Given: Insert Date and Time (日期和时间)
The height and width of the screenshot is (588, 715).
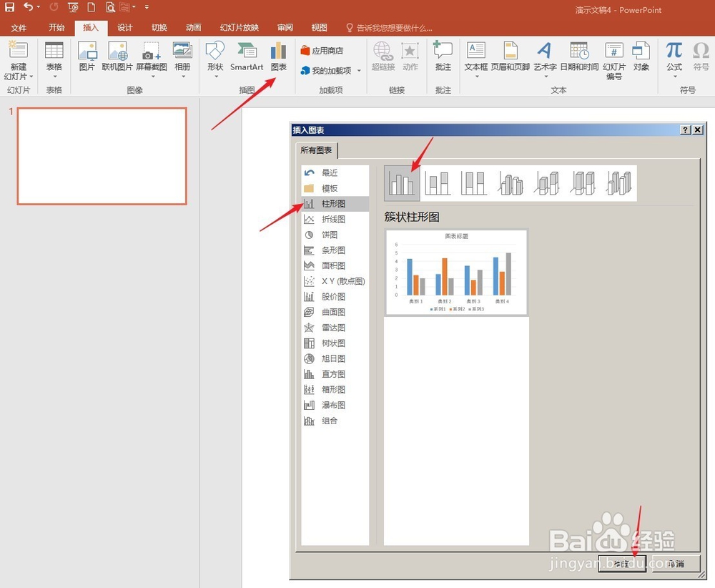Looking at the screenshot, I should pos(579,57).
